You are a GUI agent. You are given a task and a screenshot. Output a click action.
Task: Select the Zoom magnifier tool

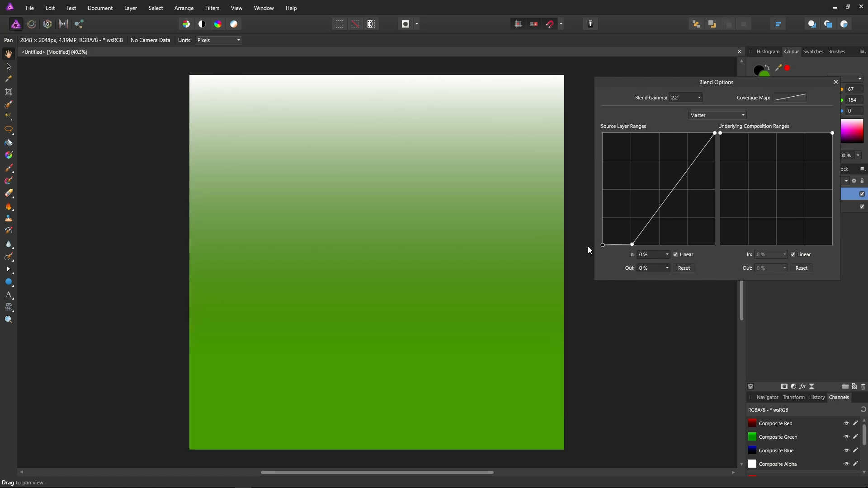(8, 319)
